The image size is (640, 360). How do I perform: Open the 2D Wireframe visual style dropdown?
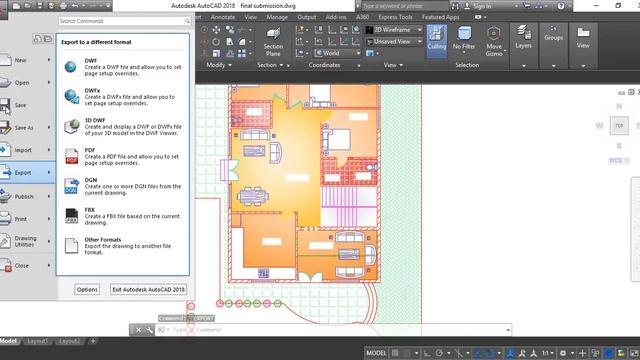pyautogui.click(x=394, y=29)
